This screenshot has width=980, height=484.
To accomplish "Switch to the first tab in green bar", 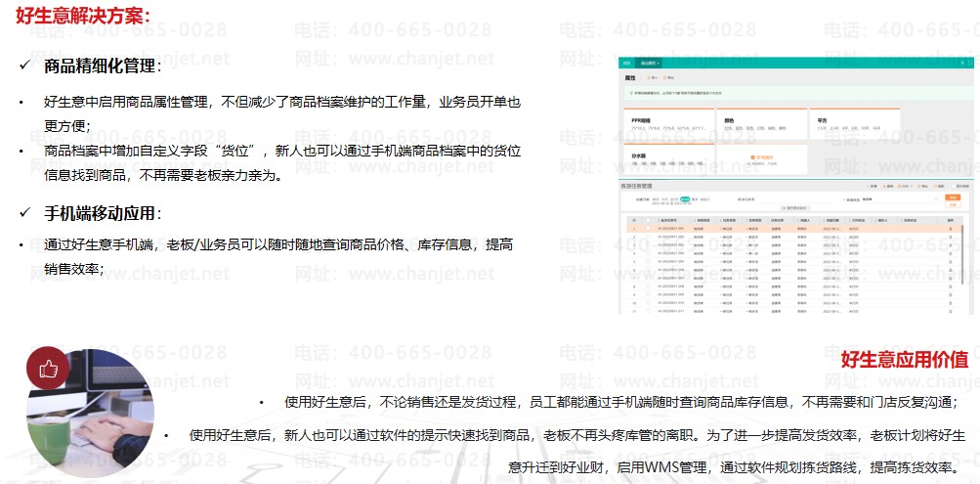I will click(x=627, y=64).
